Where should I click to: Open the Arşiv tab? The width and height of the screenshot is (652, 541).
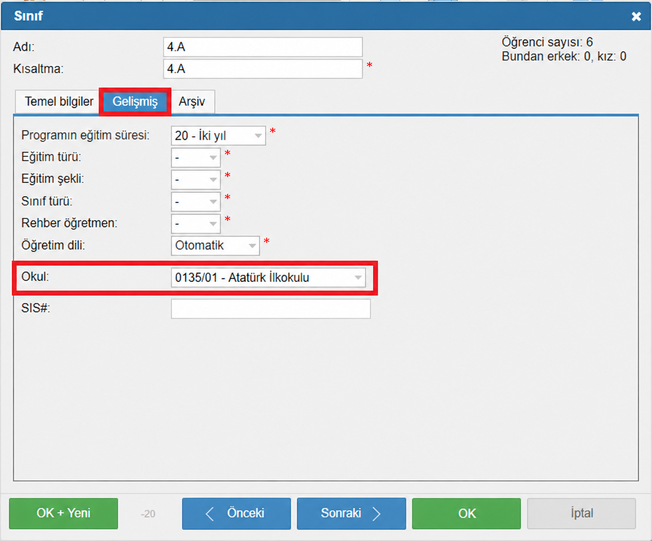click(192, 101)
